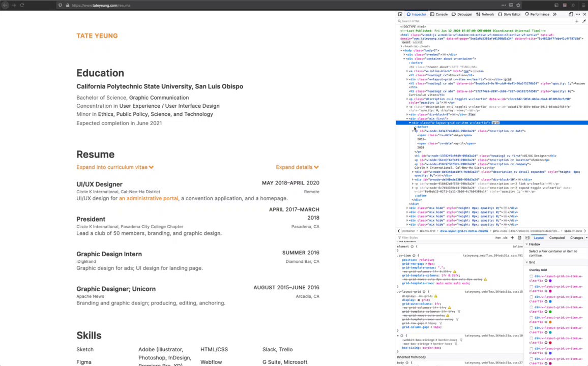
Task: Open the css:791 source link for .cv-item
Action: click(492, 256)
